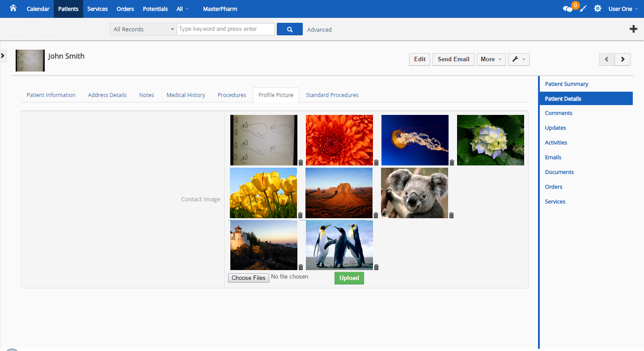Open the theme paintbrush icon

point(583,8)
